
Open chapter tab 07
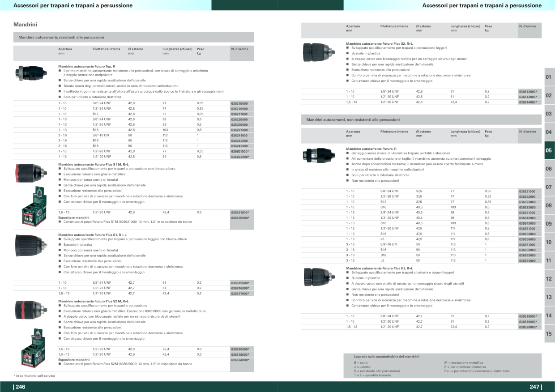pos(549,187)
